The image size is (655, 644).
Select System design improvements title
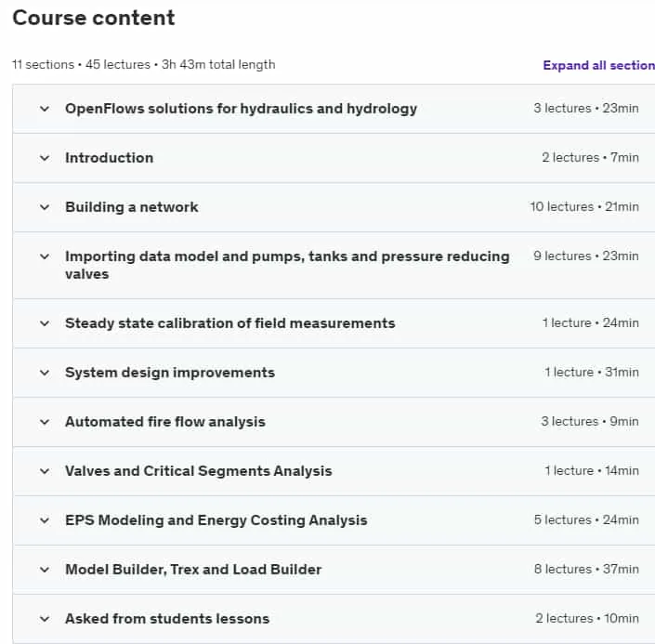[170, 373]
